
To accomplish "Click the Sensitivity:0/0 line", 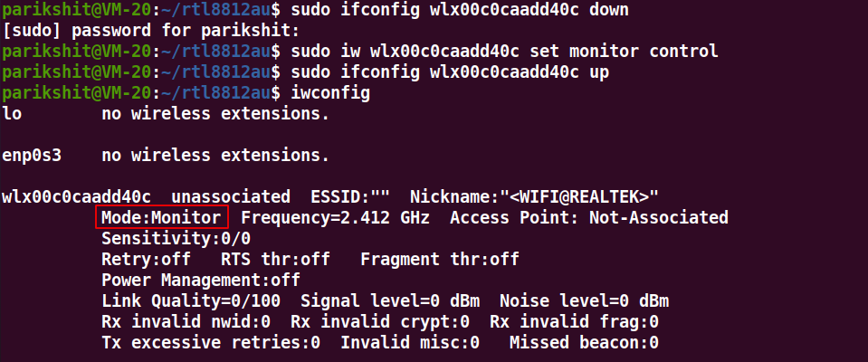I will [x=176, y=239].
